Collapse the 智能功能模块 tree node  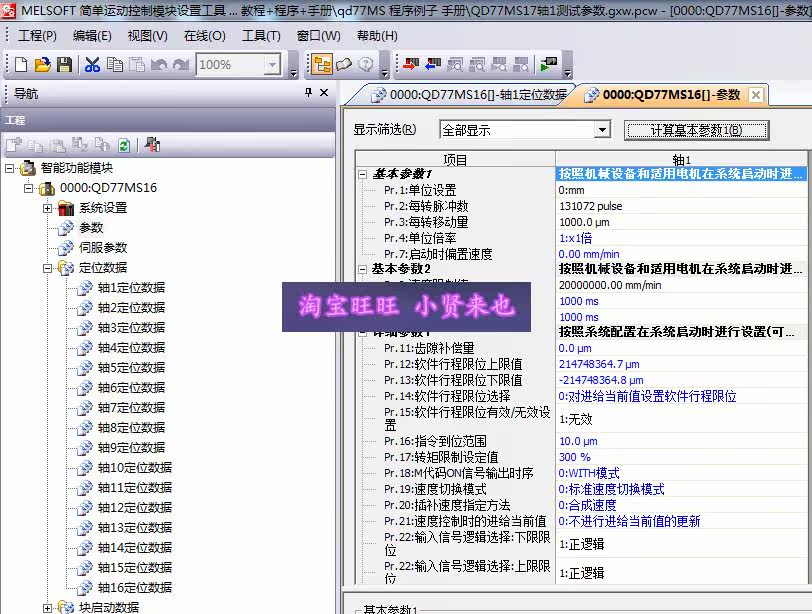pyautogui.click(x=9, y=168)
